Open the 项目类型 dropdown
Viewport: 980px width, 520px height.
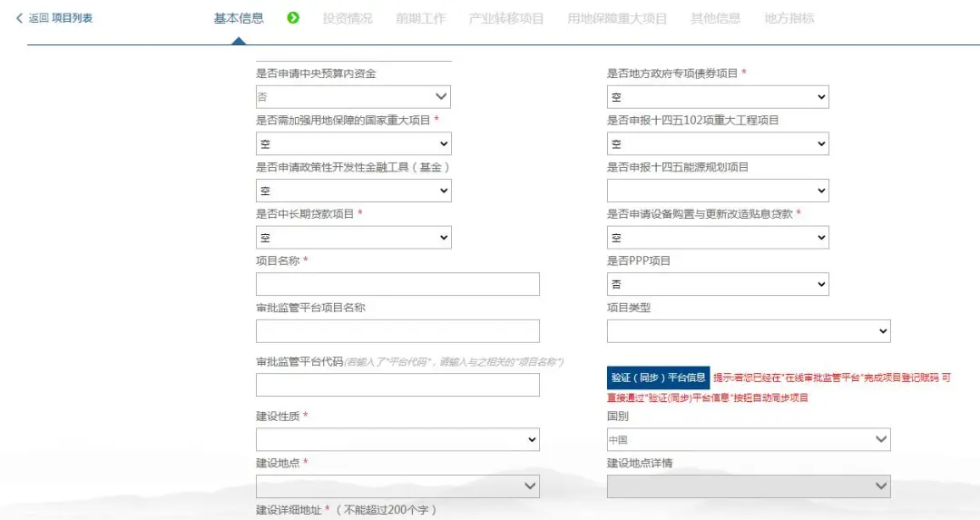749,331
